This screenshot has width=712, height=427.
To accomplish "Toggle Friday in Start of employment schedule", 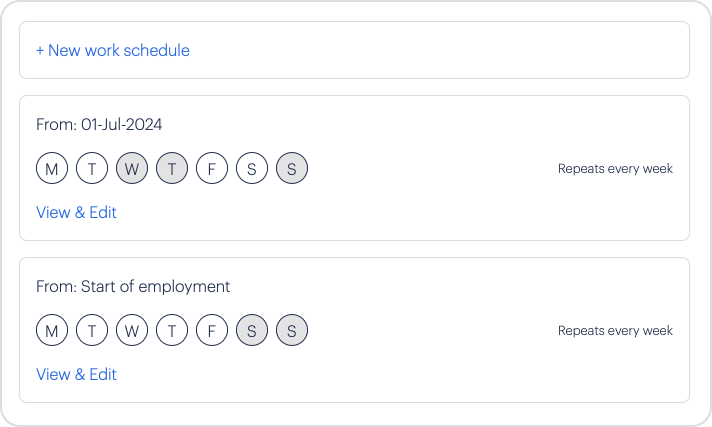I will click(212, 330).
